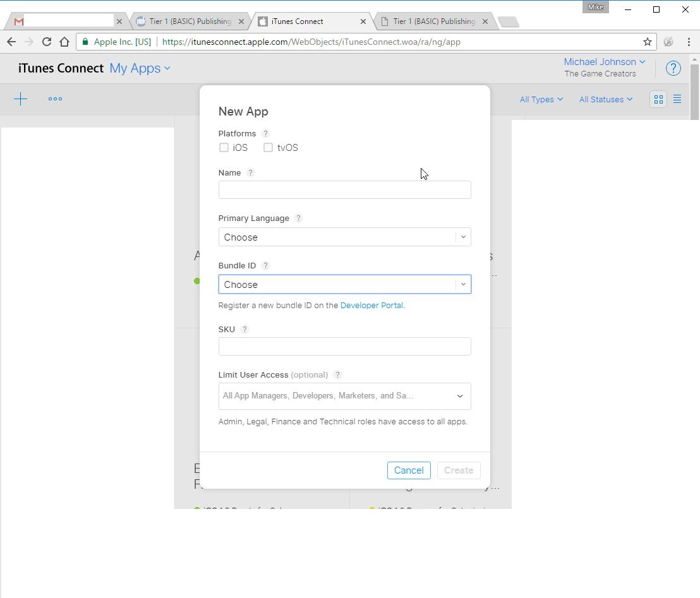Viewport: 700px width, 598px height.
Task: Click the browser address bar URL
Action: [x=311, y=42]
